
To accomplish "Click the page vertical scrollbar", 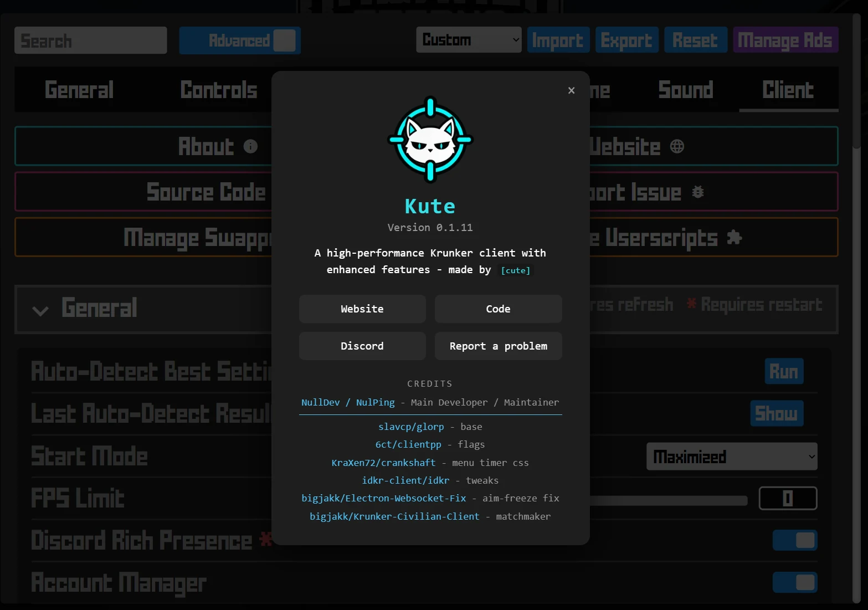I will [857, 80].
